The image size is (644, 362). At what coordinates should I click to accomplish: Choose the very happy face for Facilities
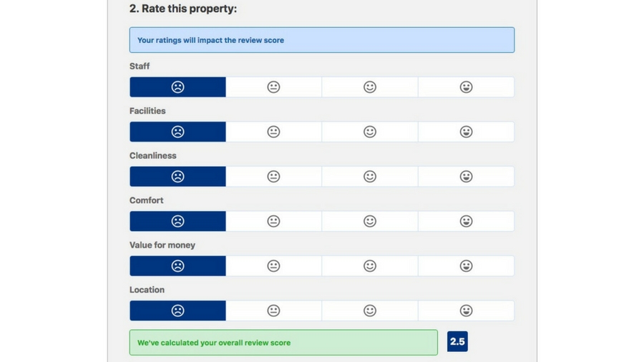[x=466, y=132]
